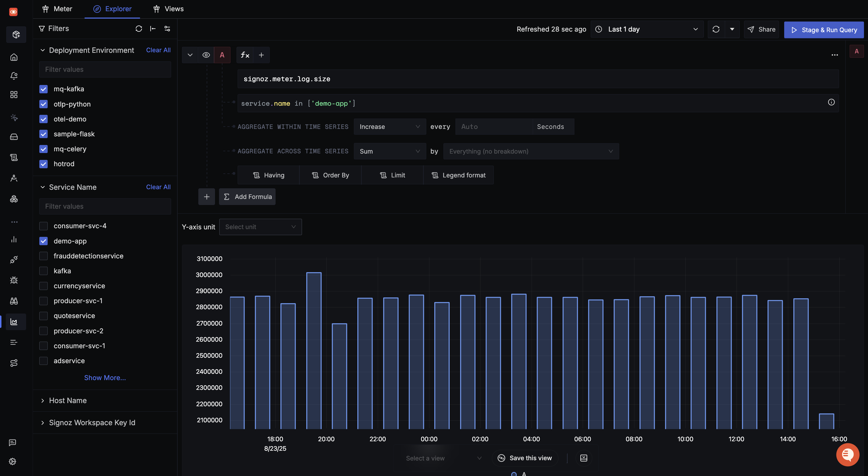Uncheck the sample-flask checkbox
This screenshot has height=476, width=868.
coord(43,134)
